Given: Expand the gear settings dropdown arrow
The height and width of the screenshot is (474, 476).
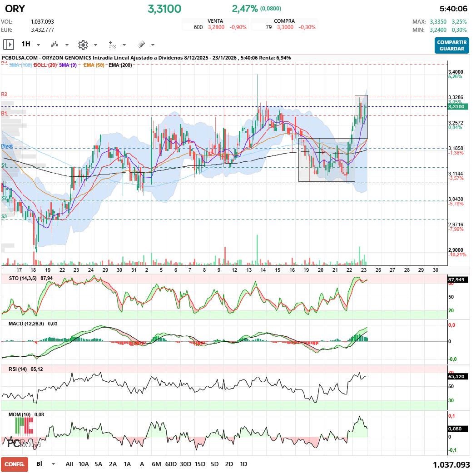Looking at the screenshot, I should click(x=95, y=45).
